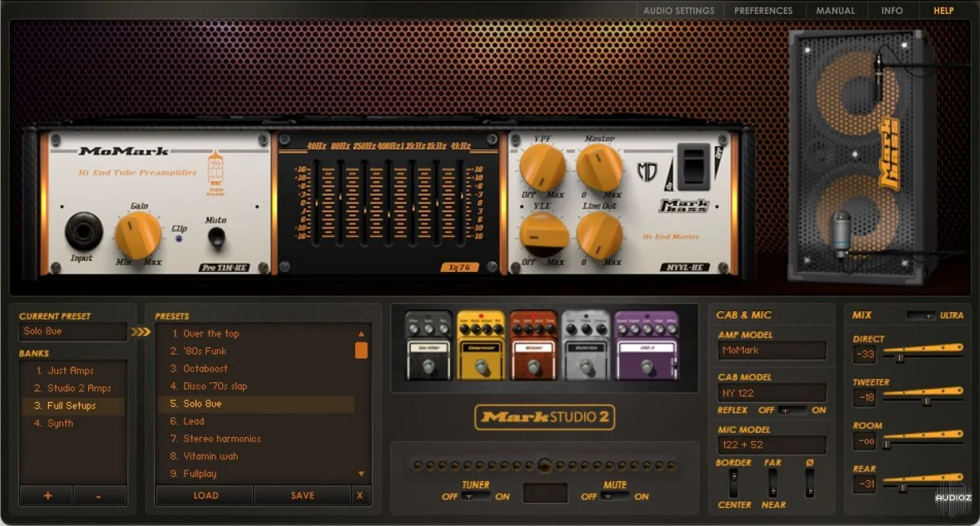This screenshot has height=526, width=980.
Task: Select the 'Octaboost' preset
Action: click(x=256, y=368)
